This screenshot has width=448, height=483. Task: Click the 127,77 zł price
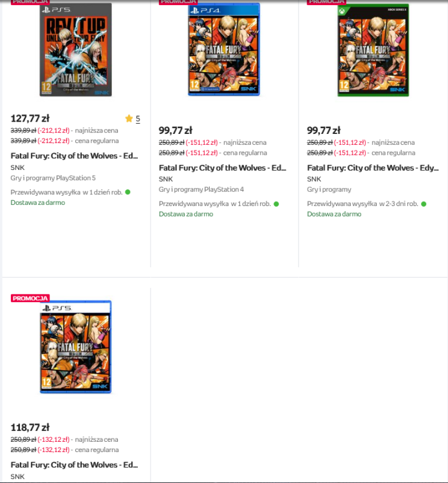(30, 118)
